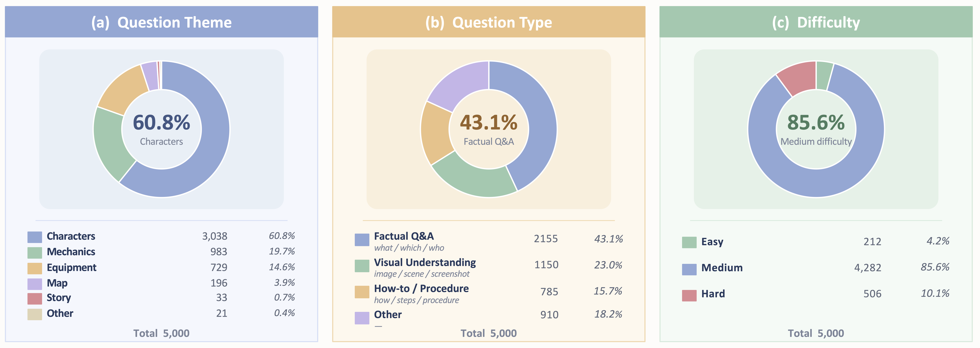The image size is (980, 348).
Task: Click the "1150" Visual Understanding count
Action: (x=546, y=265)
